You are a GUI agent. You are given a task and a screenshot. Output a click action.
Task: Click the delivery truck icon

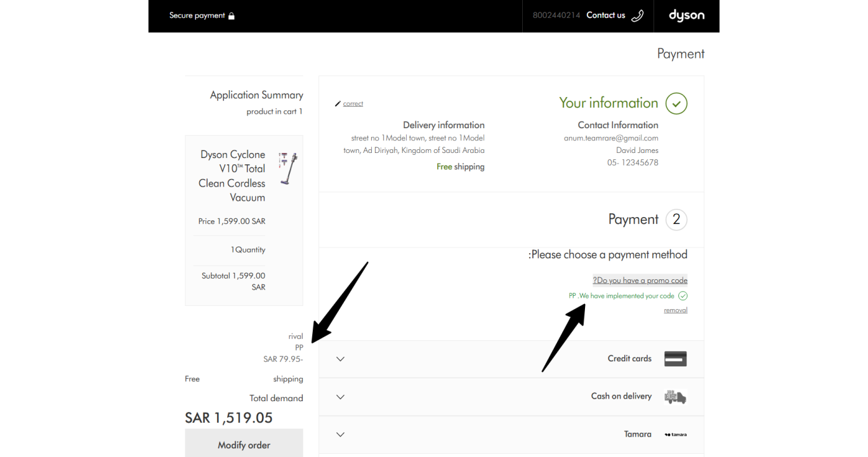(675, 397)
